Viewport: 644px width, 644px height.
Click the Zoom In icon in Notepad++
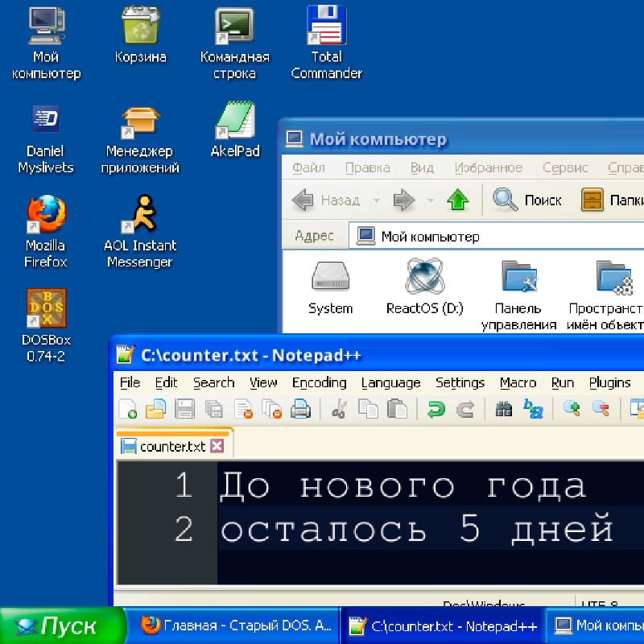pos(572,409)
